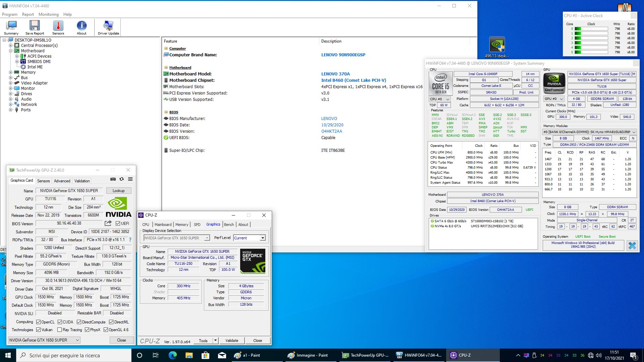Click the Validate button in CPU-Z
The width and height of the screenshot is (644, 362).
click(x=232, y=341)
